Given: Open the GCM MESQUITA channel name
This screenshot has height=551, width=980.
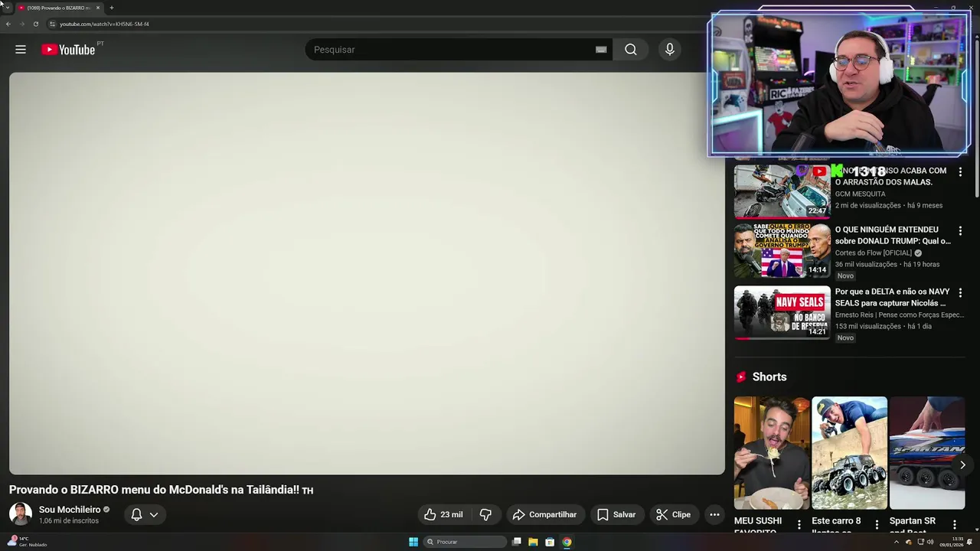Looking at the screenshot, I should click(860, 194).
